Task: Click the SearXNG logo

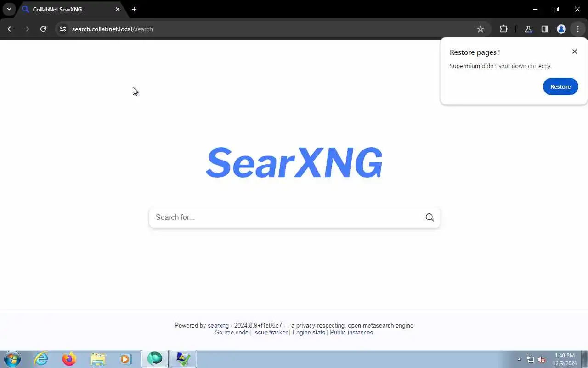Action: 294,162
